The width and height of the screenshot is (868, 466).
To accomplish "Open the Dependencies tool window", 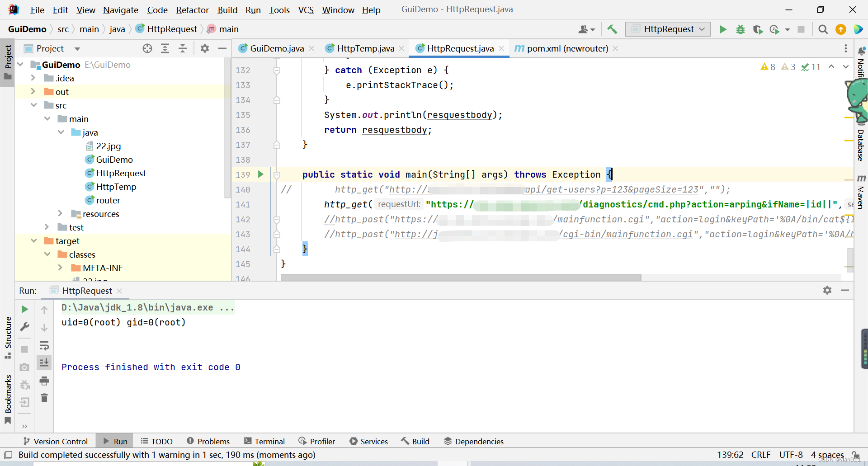I will click(474, 442).
